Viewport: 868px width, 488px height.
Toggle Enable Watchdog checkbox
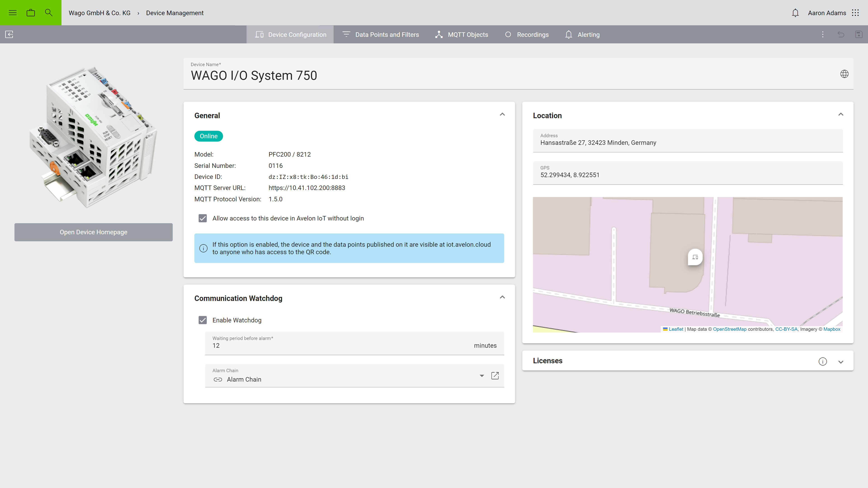(203, 320)
